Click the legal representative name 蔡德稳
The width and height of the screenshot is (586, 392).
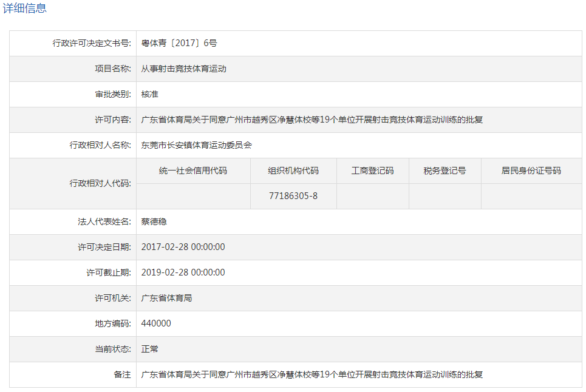pyautogui.click(x=154, y=222)
